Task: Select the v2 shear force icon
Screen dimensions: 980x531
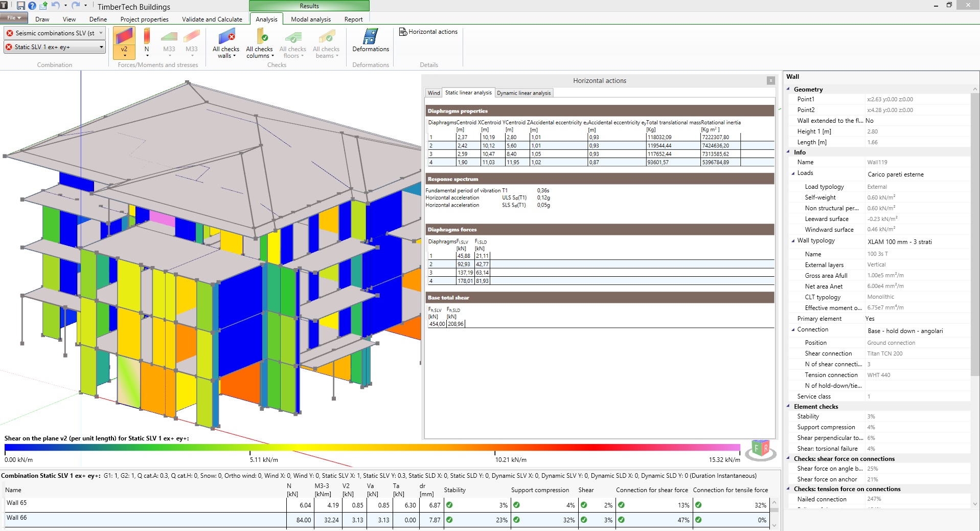Action: click(124, 42)
